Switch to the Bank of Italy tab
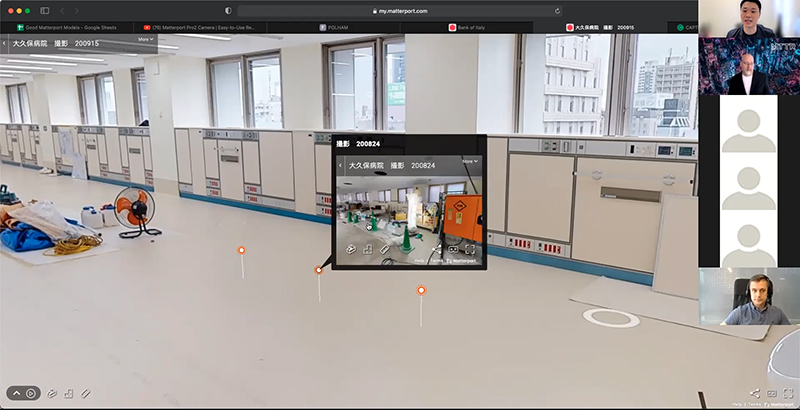The image size is (800, 410). point(467,28)
